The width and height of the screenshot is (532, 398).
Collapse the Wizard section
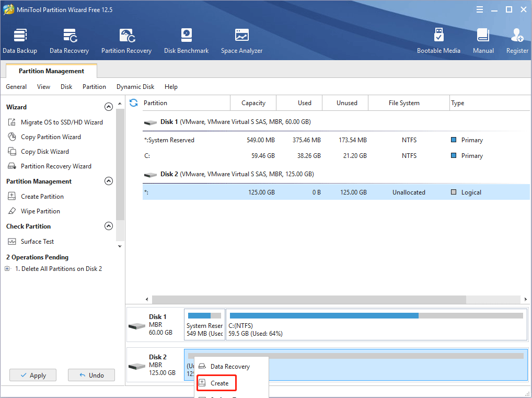click(109, 107)
